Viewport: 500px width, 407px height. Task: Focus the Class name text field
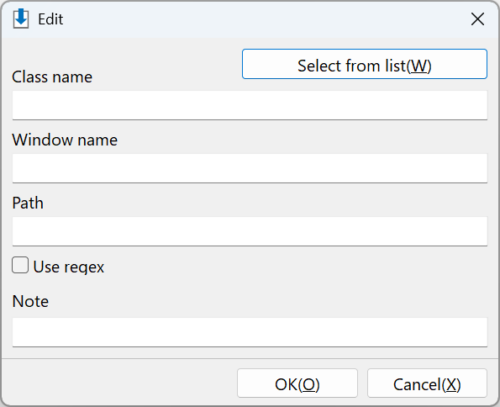(x=250, y=105)
